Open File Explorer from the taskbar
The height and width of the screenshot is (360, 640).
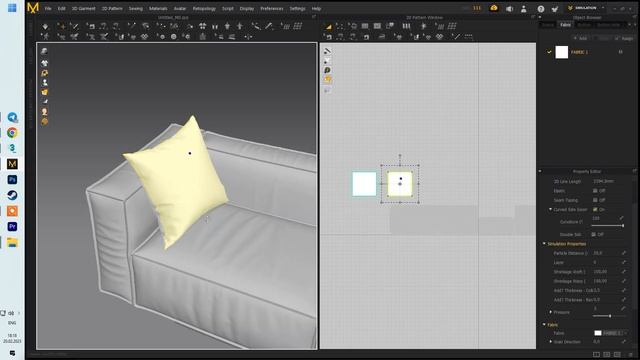click(x=12, y=242)
